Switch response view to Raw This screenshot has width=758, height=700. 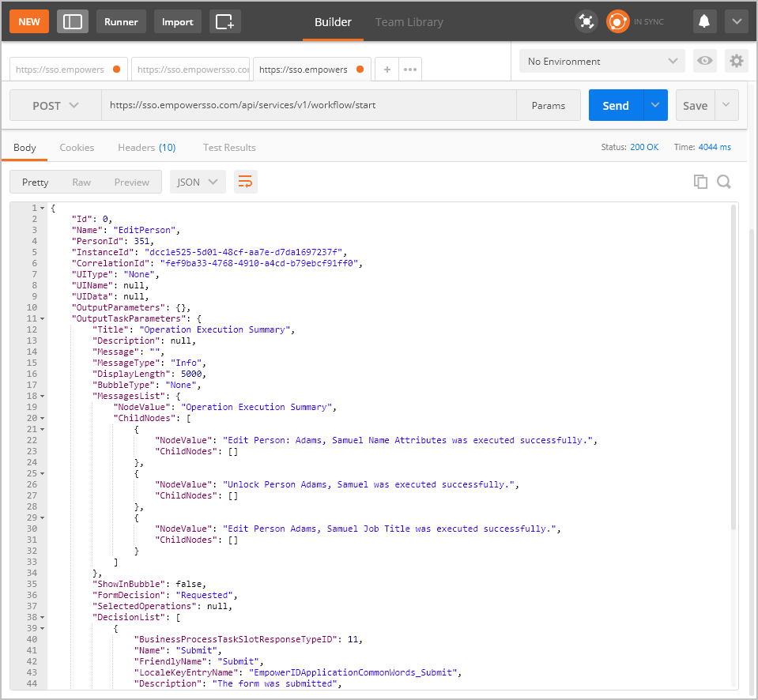pyautogui.click(x=81, y=182)
